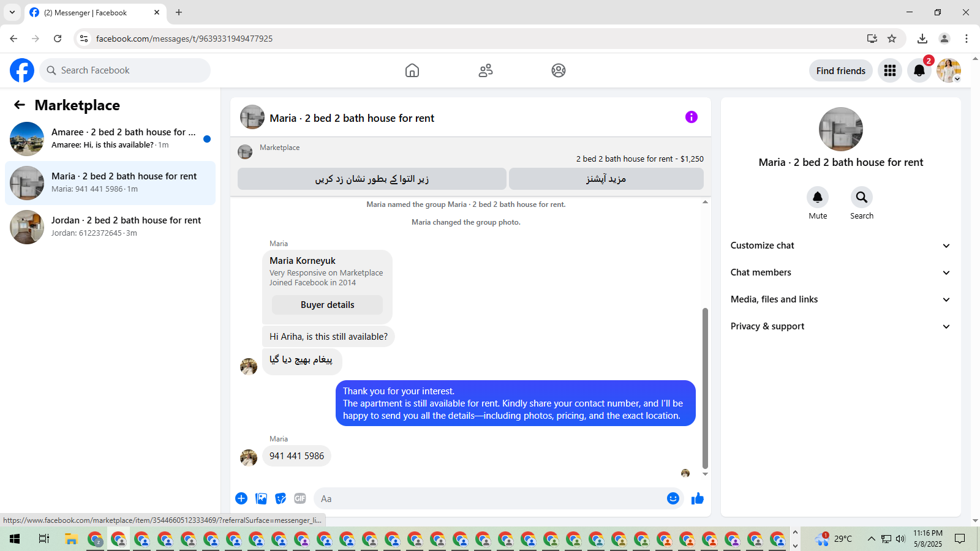980x551 pixels.
Task: Click the Marketplace listing thumbnail in chat header
Action: 245,152
